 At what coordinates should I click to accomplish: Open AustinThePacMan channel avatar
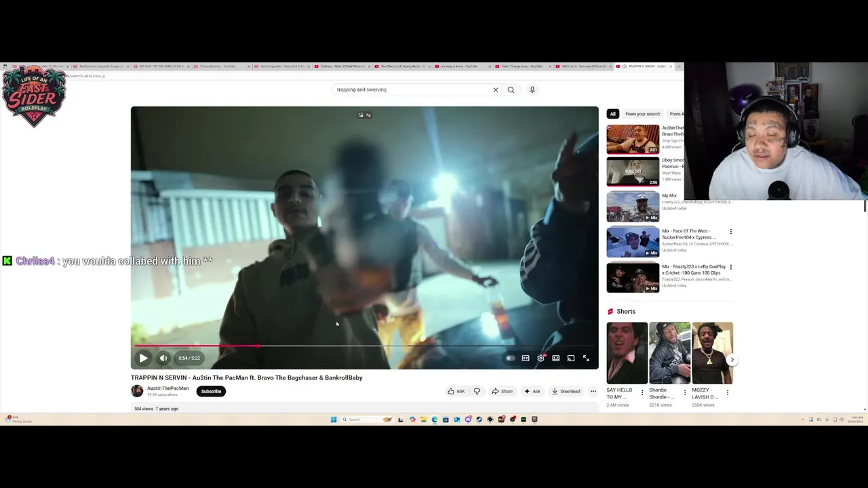click(137, 391)
